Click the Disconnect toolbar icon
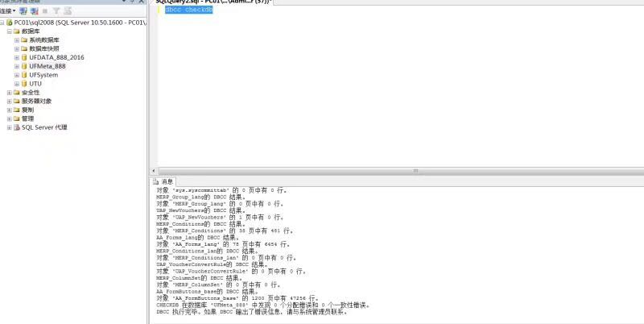Screen dimensions: 644x324 [x=35, y=10]
